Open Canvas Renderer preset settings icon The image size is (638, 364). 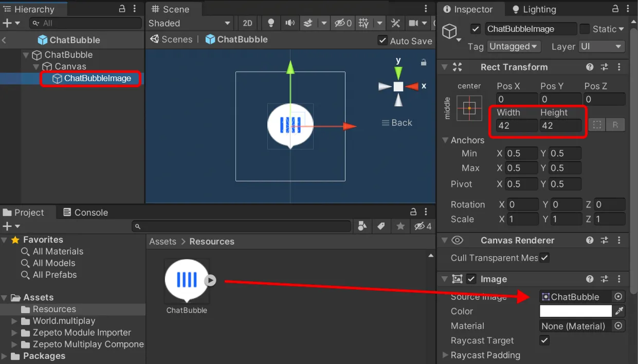pyautogui.click(x=605, y=240)
